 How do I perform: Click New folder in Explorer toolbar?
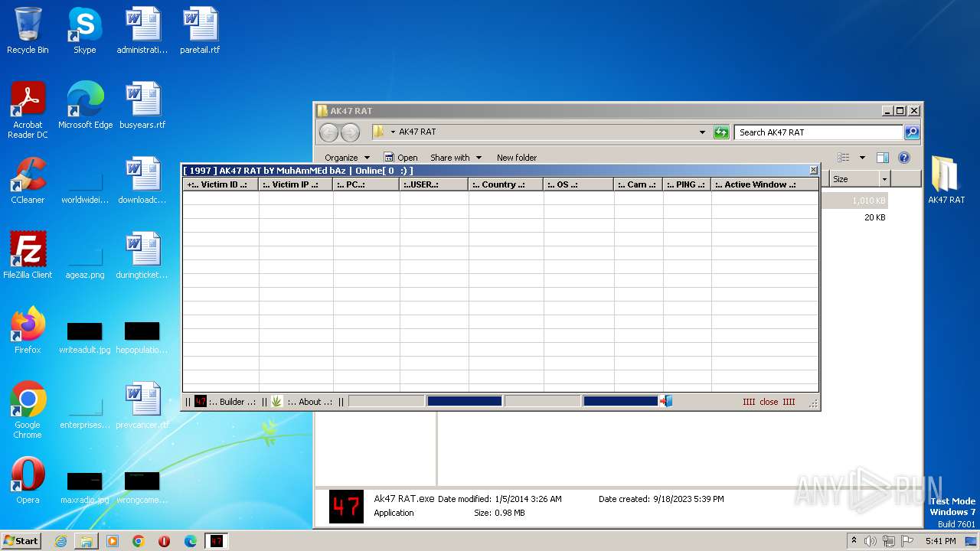pyautogui.click(x=517, y=158)
